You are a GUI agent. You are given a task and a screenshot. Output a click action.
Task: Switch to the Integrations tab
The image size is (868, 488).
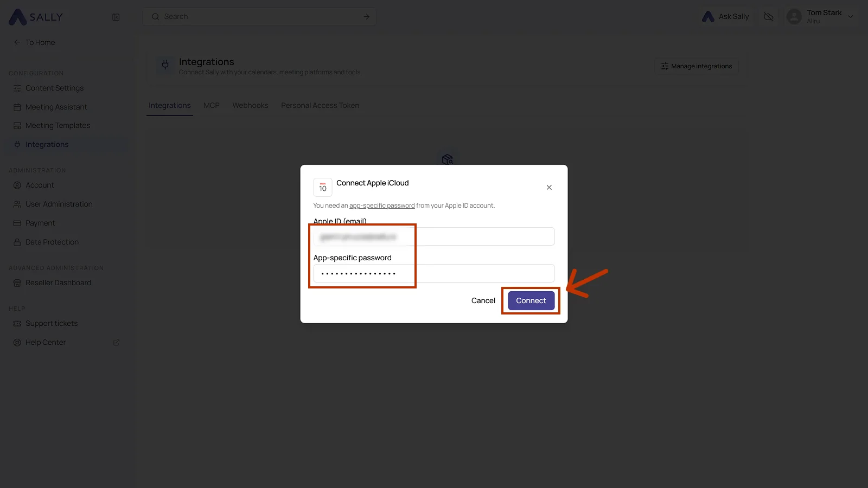click(x=170, y=105)
